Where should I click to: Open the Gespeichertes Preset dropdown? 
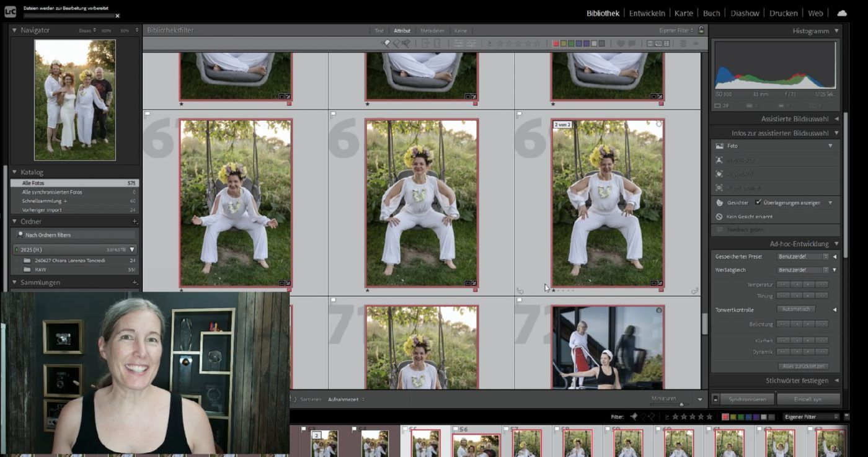pos(803,257)
